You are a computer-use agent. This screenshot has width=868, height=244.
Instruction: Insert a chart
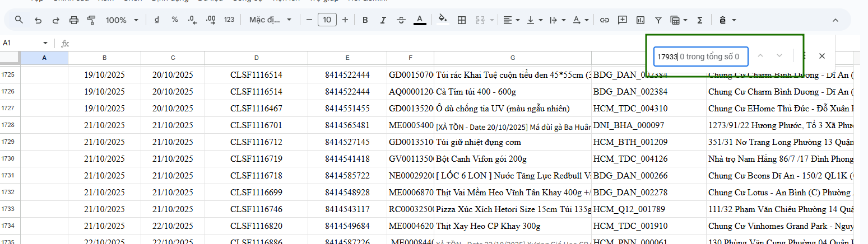[640, 20]
